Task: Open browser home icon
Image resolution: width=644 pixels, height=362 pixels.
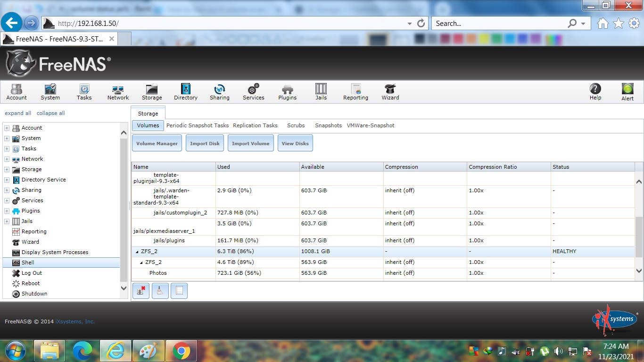Action: 603,23
